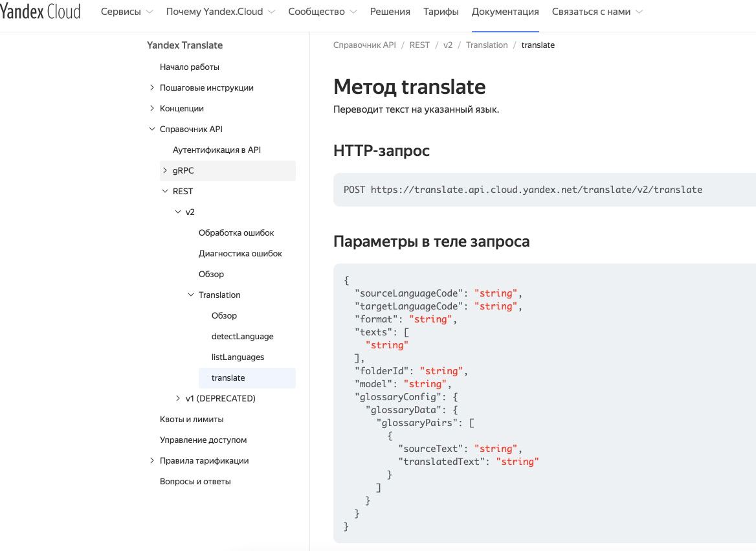Image resolution: width=756 pixels, height=551 pixels.
Task: Click Параметры в теле запроса heading
Action: pos(432,242)
